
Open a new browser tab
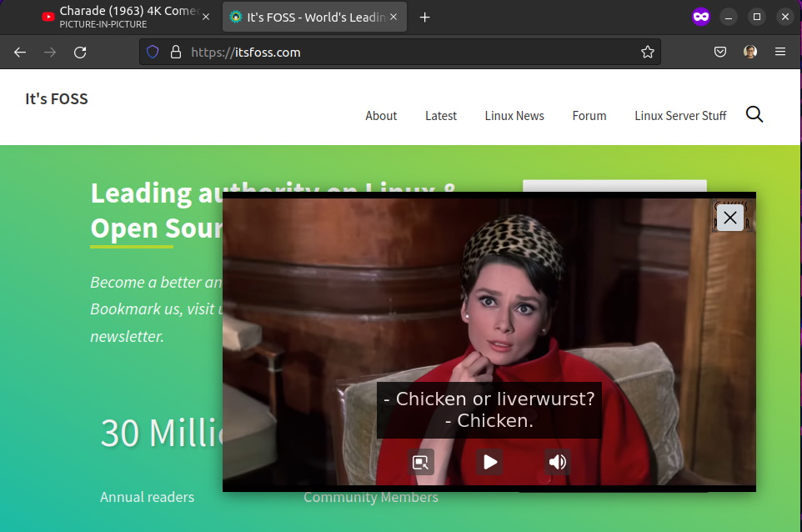[x=424, y=18]
